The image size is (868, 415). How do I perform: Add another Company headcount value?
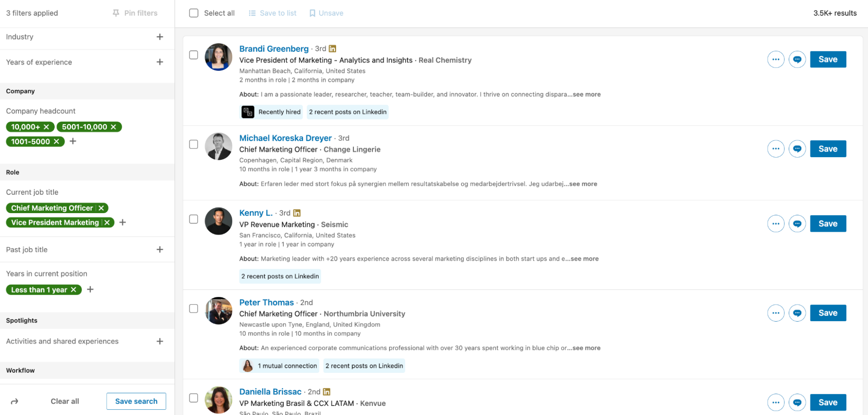click(x=73, y=141)
